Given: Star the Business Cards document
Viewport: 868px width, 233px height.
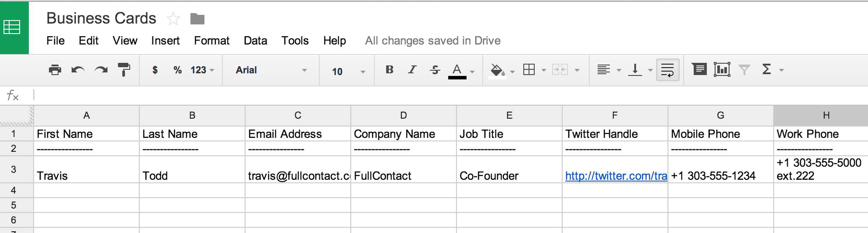Looking at the screenshot, I should click(173, 19).
